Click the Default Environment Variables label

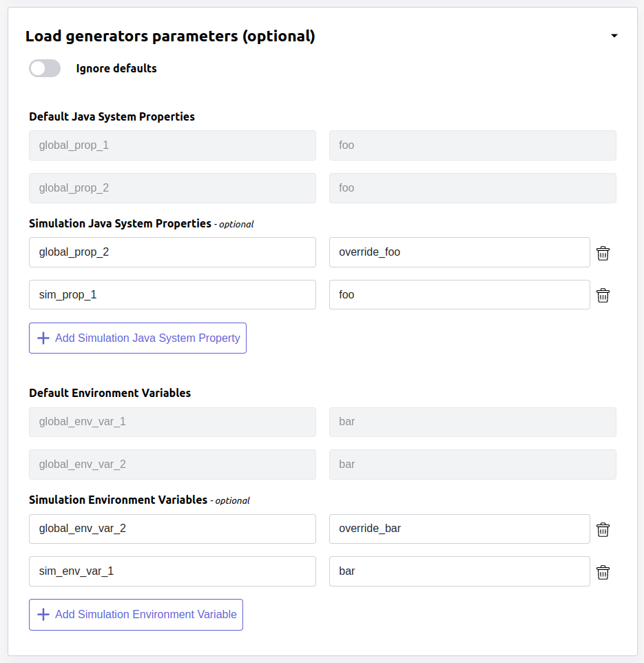pos(110,393)
